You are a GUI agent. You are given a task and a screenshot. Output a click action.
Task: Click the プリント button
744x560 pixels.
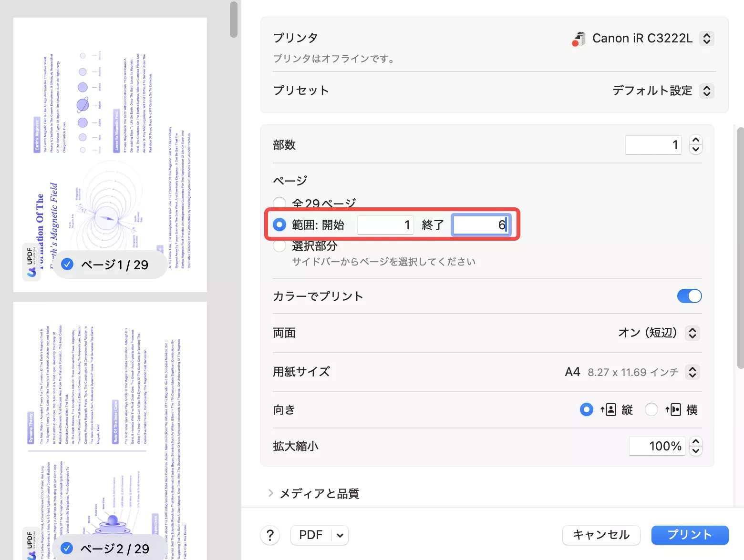[690, 535]
